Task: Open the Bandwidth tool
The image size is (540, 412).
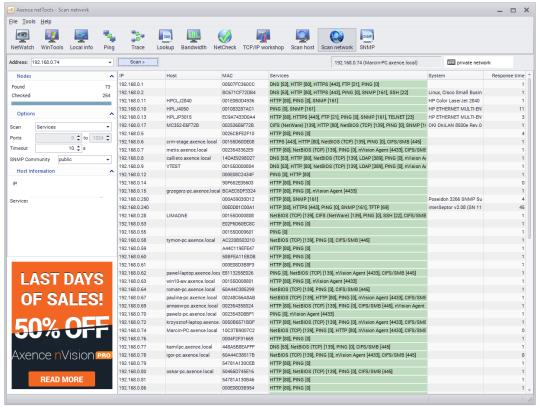Action: 194,40
